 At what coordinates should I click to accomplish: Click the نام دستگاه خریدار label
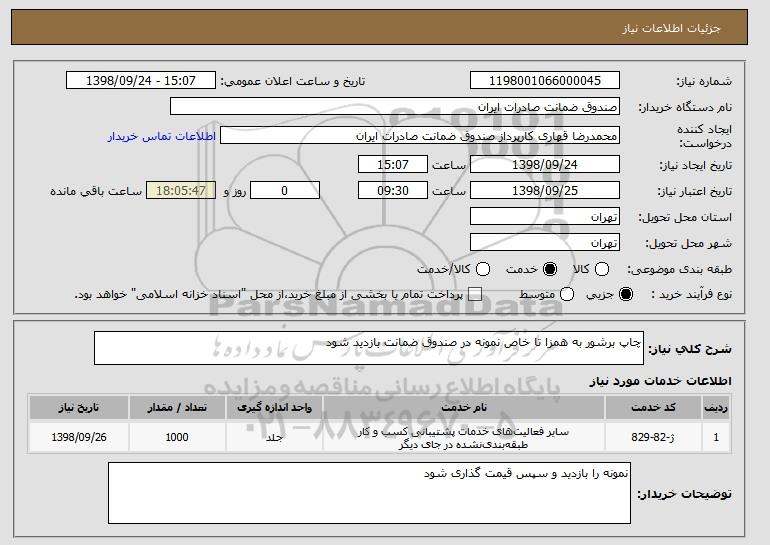[685, 107]
